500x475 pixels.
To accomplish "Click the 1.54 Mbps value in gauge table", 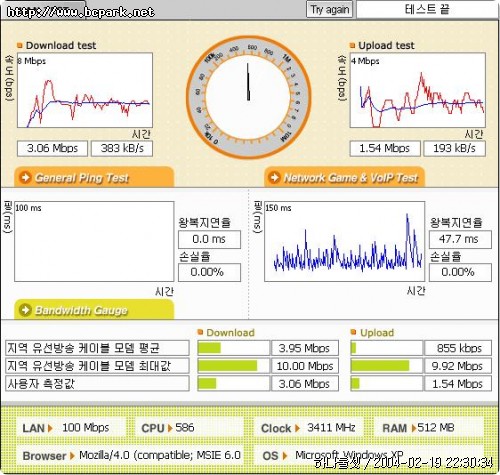I will (x=458, y=383).
